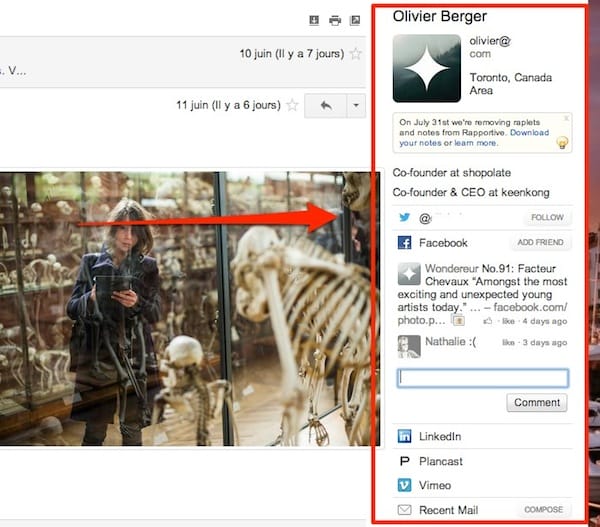Viewport: 600px width, 527px height.
Task: Click the Recent Mail envelope icon
Action: (404, 510)
